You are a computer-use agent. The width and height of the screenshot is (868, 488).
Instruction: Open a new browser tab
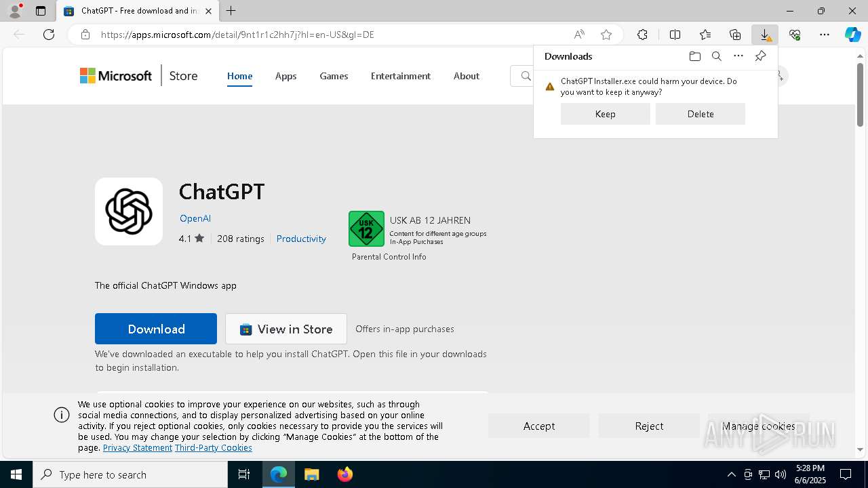coord(231,11)
